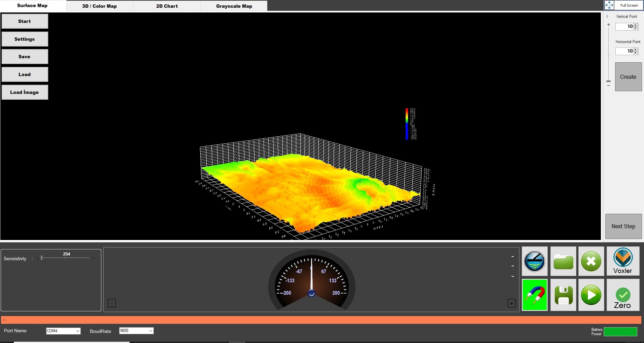Click the Sensitivity slider handle
644x343 pixels.
41,258
